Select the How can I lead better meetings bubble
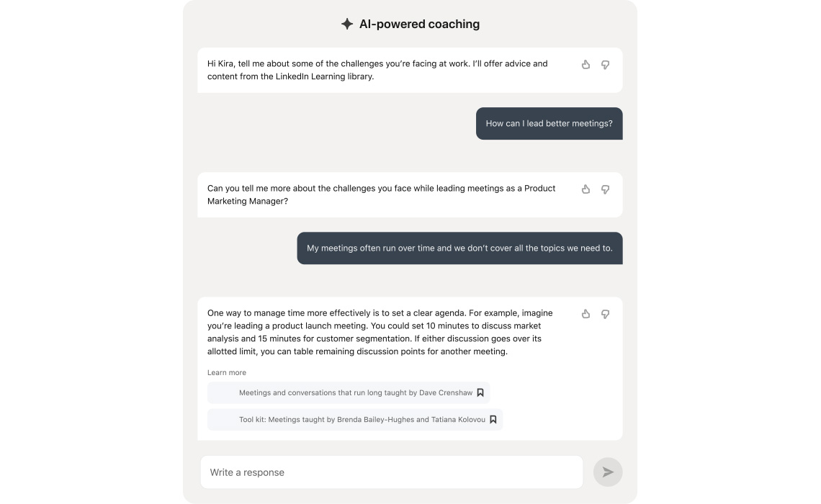Screen dimensions: 821x504 [x=549, y=124]
